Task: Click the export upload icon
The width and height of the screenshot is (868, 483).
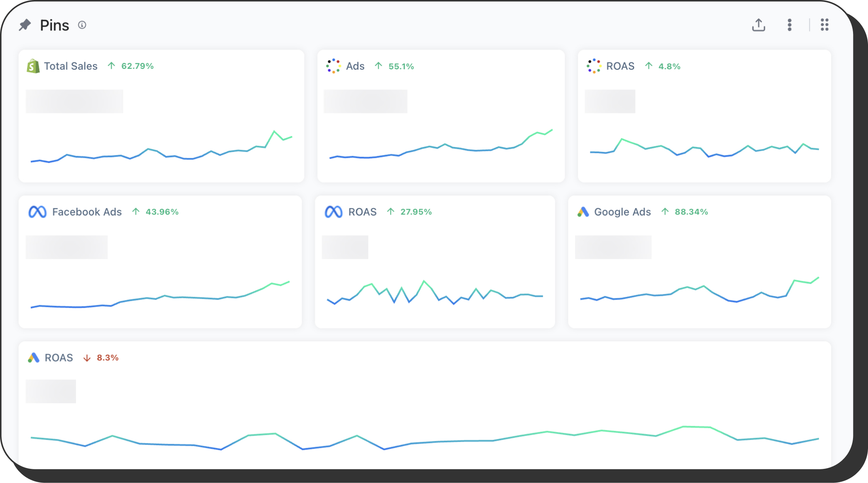Action: click(758, 25)
